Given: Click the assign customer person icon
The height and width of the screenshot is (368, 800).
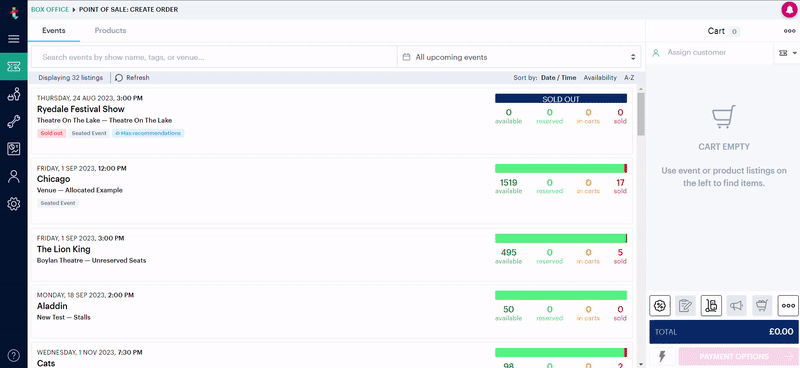Looking at the screenshot, I should (x=656, y=53).
